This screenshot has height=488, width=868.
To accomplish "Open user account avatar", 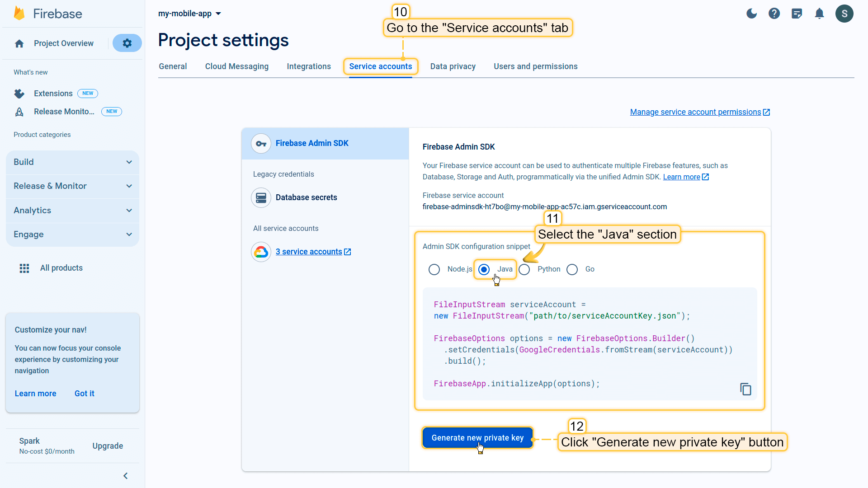I will pyautogui.click(x=844, y=14).
